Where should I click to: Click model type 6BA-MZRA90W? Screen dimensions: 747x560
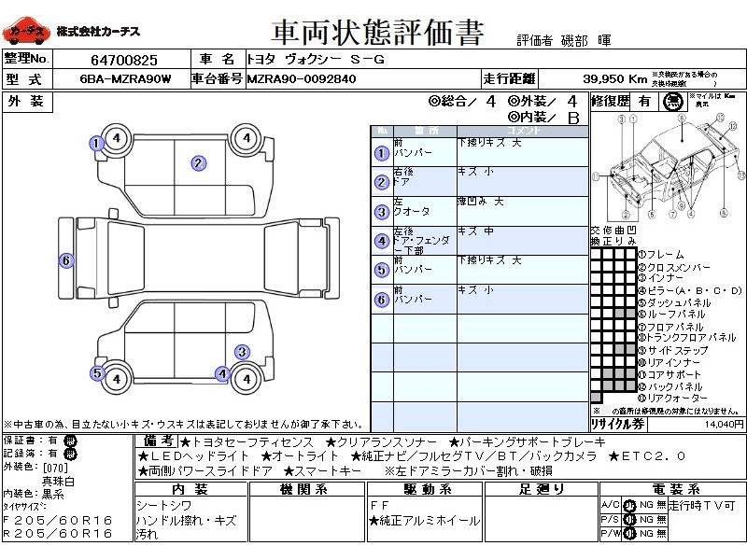click(x=125, y=79)
